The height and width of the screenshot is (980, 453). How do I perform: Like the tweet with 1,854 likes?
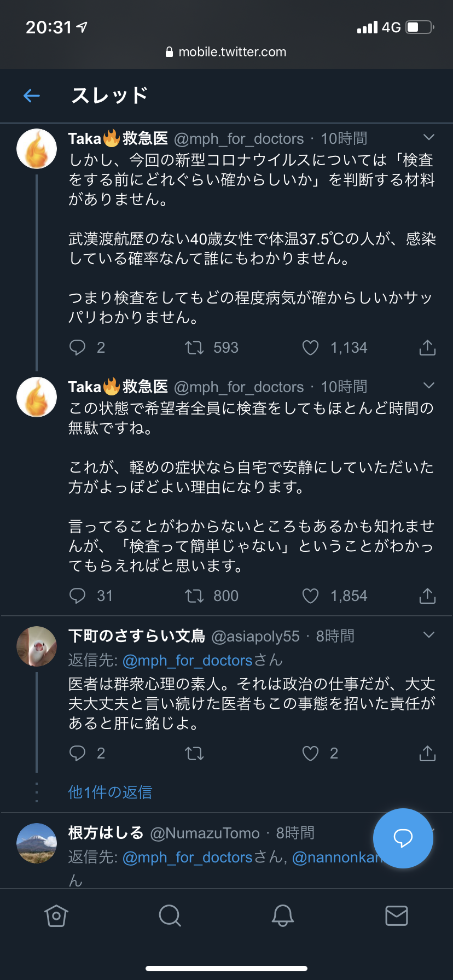310,596
